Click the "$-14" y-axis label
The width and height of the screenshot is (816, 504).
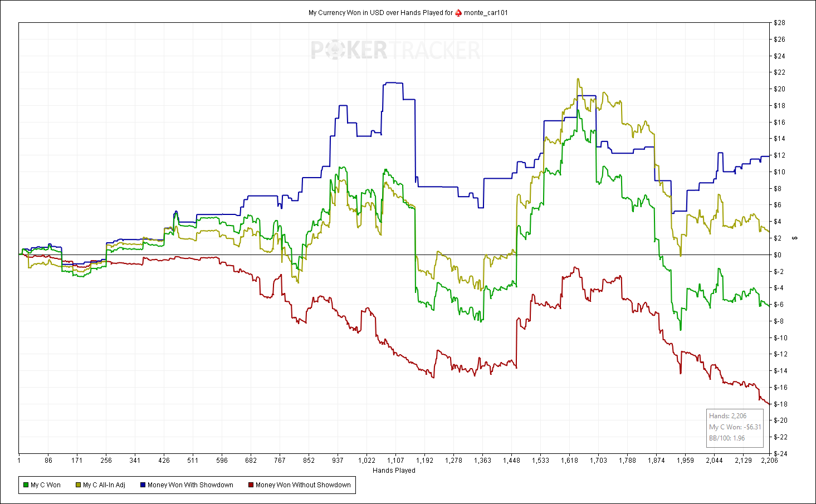pyautogui.click(x=780, y=371)
